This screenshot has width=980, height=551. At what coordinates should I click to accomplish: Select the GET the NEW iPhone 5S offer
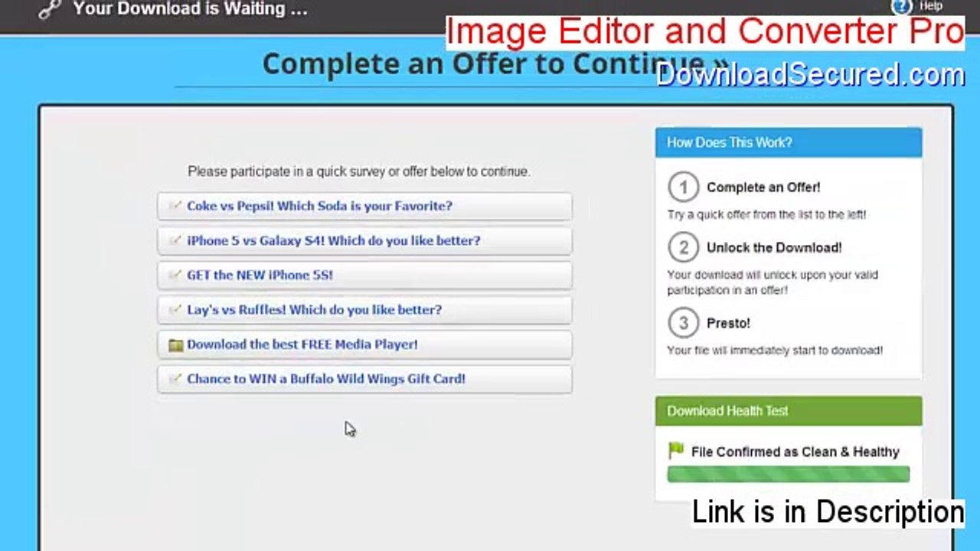tap(364, 275)
